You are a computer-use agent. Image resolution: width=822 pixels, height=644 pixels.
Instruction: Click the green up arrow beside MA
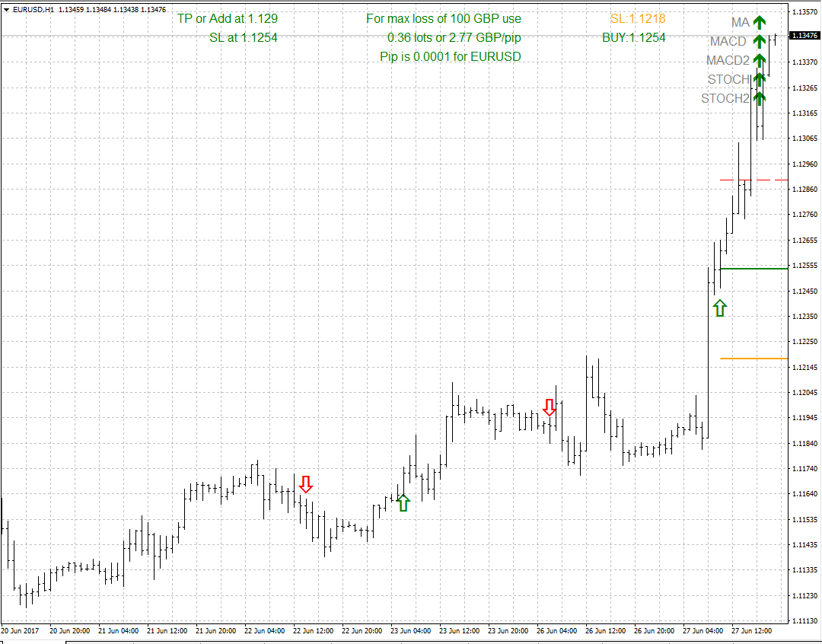pos(759,23)
